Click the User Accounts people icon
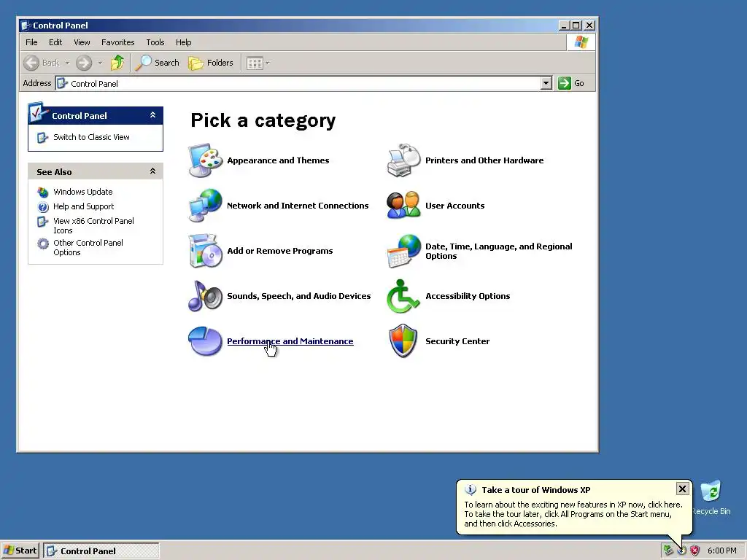 [404, 205]
